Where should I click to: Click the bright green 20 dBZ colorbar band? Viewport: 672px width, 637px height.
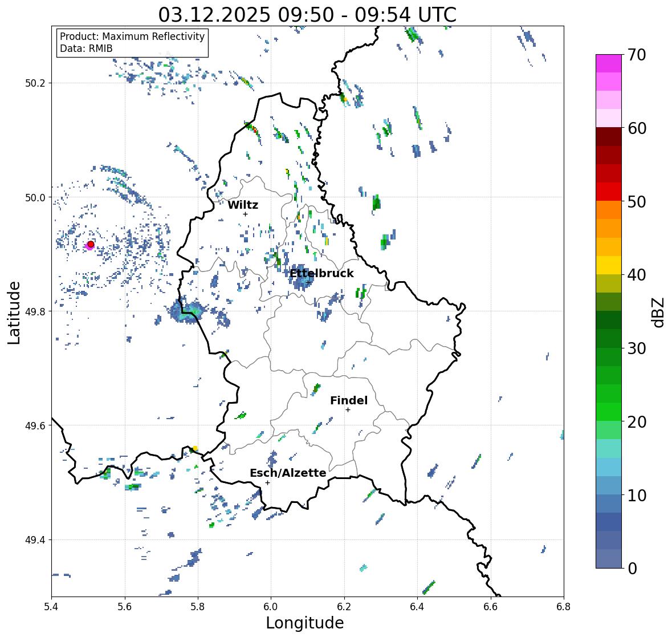609,412
